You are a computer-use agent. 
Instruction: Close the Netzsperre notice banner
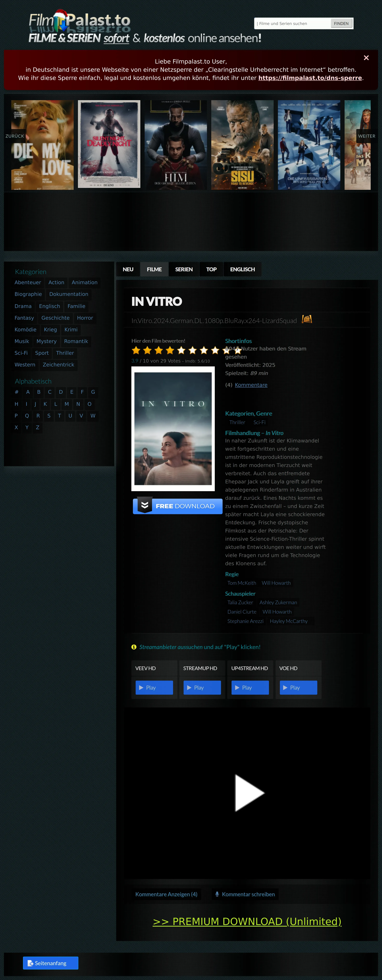[x=366, y=58]
